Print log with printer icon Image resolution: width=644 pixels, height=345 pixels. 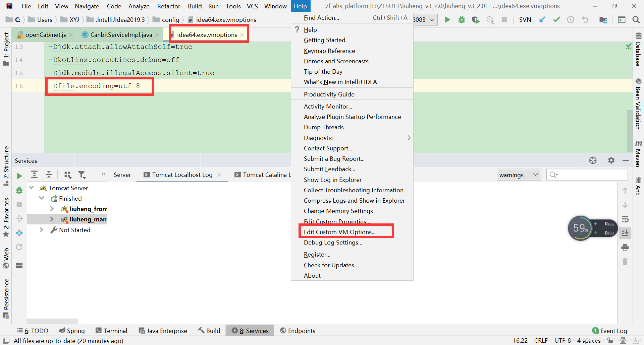point(625,248)
